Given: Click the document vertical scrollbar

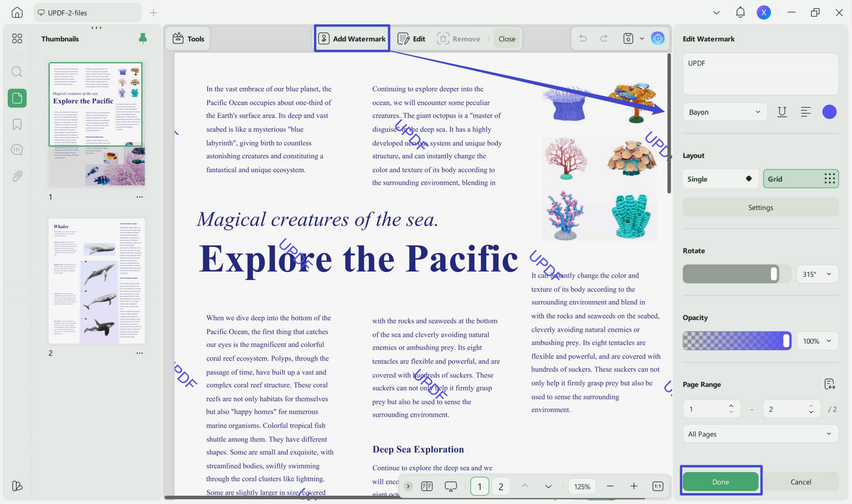Looking at the screenshot, I should click(x=669, y=124).
